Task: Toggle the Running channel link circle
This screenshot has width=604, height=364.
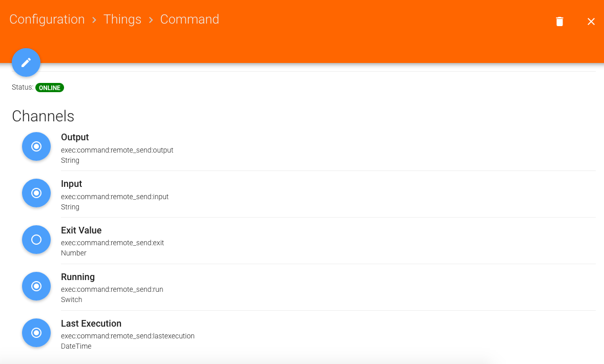Action: pyautogui.click(x=36, y=286)
